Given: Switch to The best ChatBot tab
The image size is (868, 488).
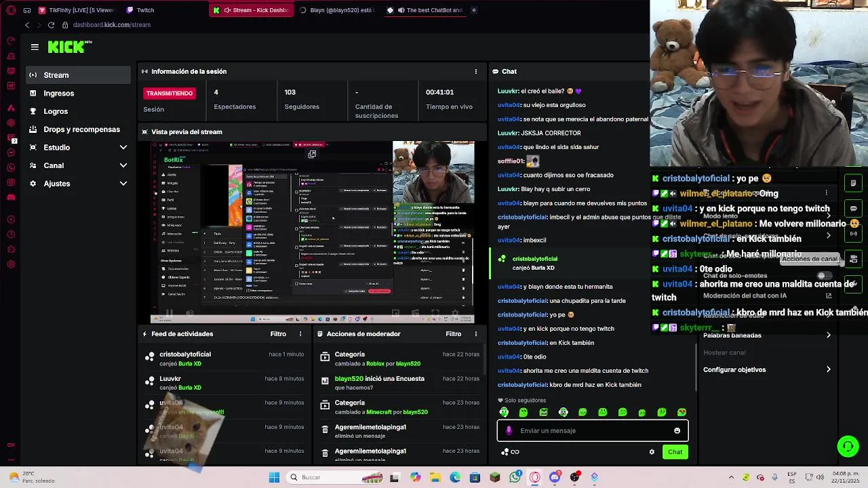Looking at the screenshot, I should pyautogui.click(x=424, y=10).
